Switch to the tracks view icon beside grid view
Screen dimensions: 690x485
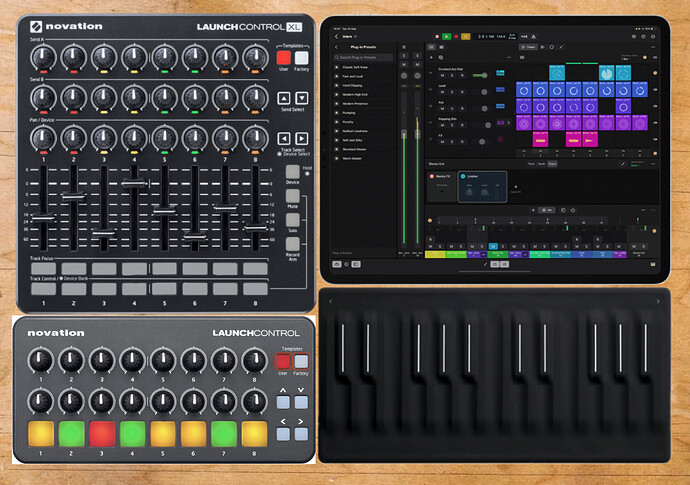pyautogui.click(x=441, y=47)
